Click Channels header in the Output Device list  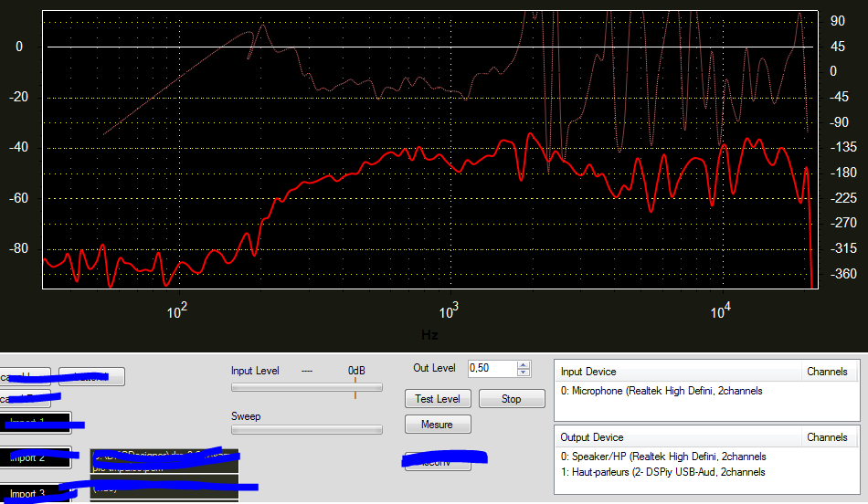830,437
